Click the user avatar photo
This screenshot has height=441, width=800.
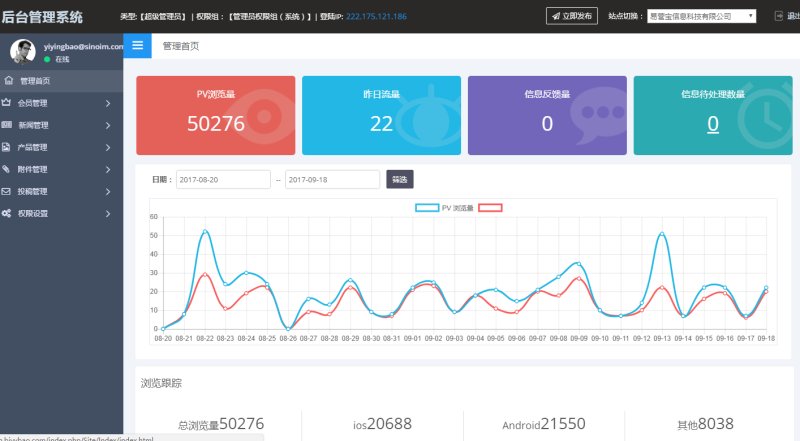23,52
